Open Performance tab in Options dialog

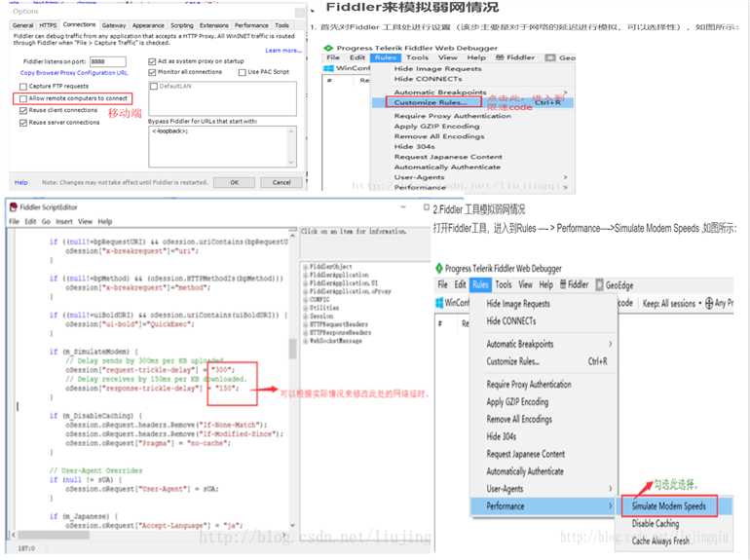(x=251, y=25)
